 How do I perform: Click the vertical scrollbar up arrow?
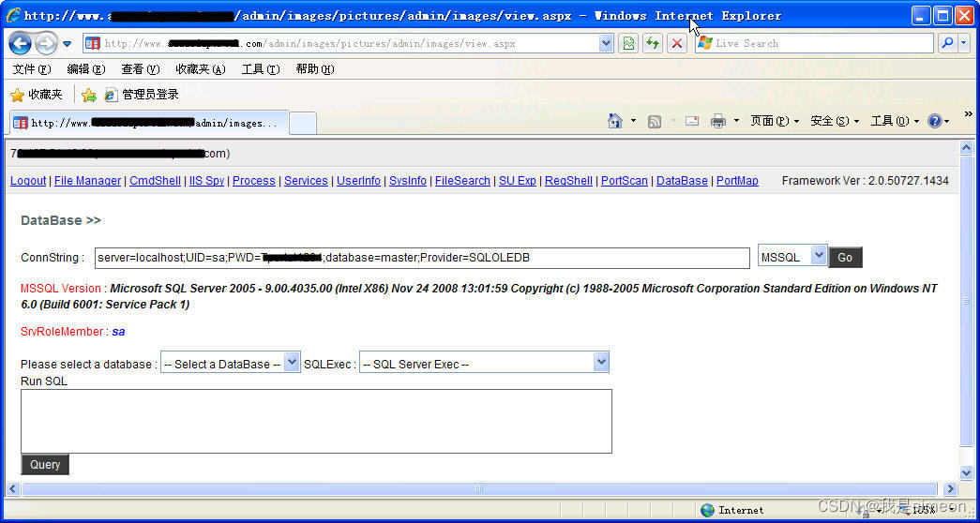click(966, 147)
